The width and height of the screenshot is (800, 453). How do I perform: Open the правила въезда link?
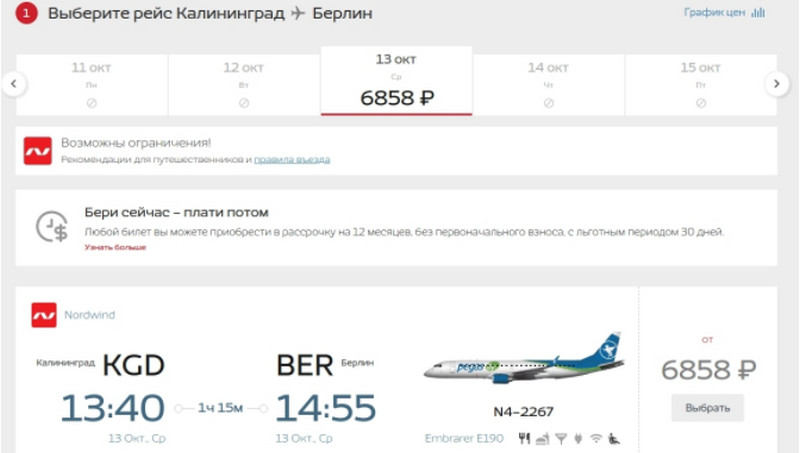pyautogui.click(x=292, y=160)
